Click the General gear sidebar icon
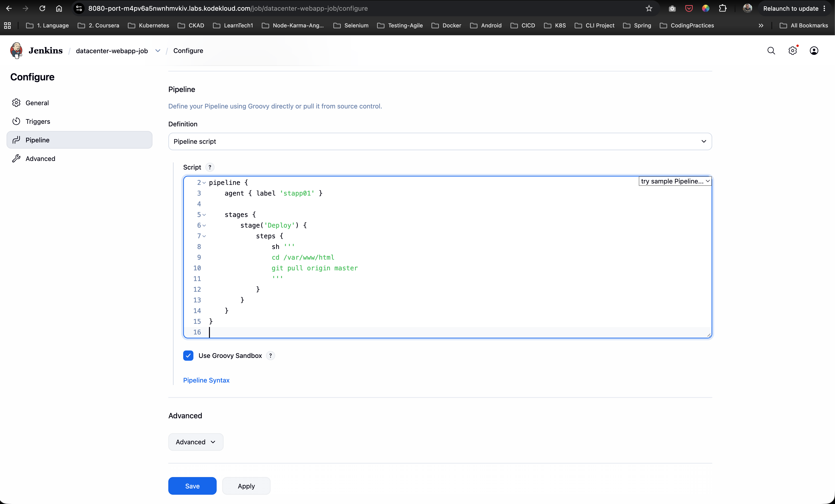 [16, 103]
